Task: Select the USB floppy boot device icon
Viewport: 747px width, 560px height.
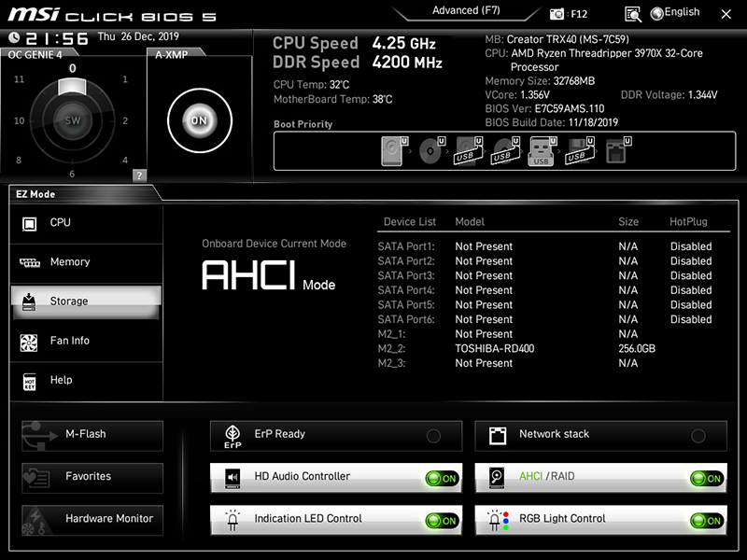Action: (x=579, y=151)
